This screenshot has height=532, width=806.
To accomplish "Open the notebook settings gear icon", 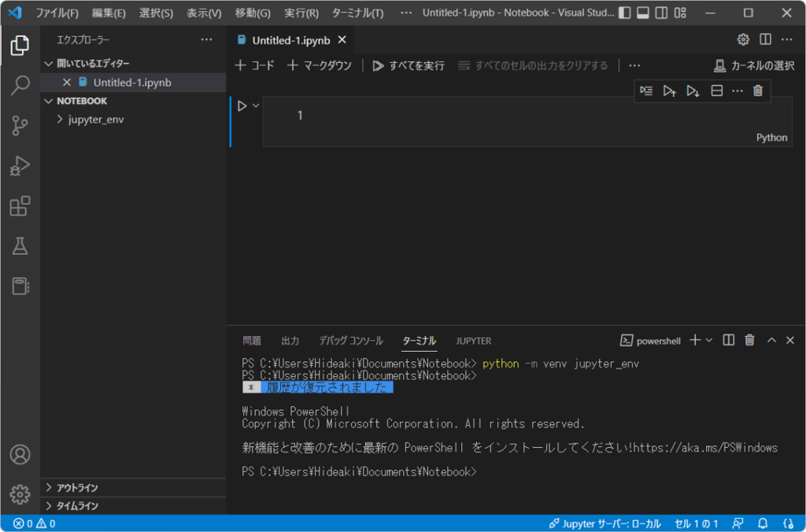I will point(741,39).
